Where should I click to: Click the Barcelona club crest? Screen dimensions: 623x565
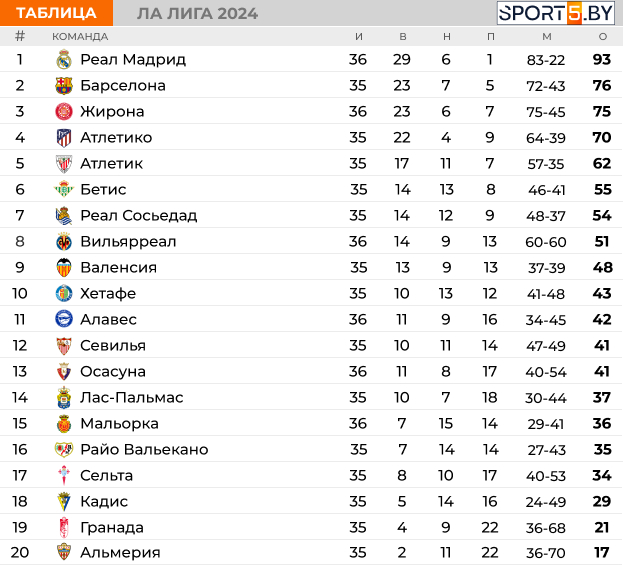pyautogui.click(x=64, y=85)
